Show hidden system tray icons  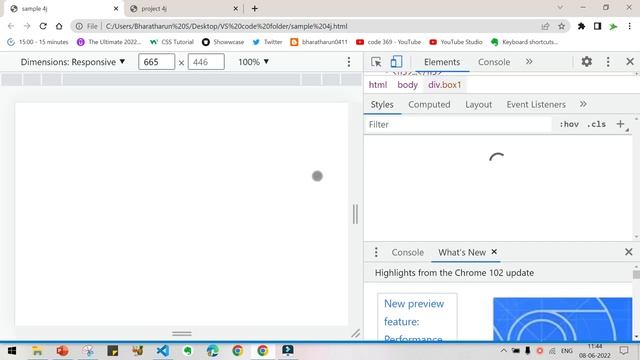pyautogui.click(x=504, y=351)
